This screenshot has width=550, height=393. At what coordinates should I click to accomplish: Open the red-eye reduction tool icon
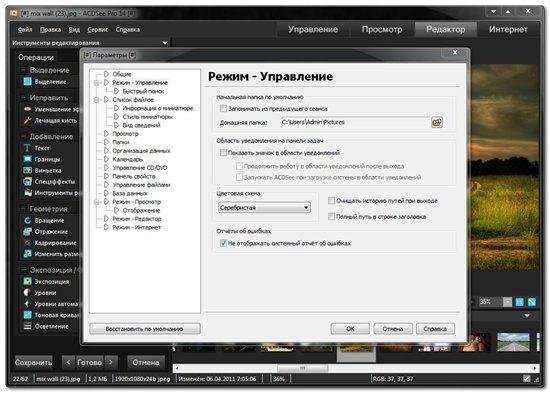coord(27,109)
